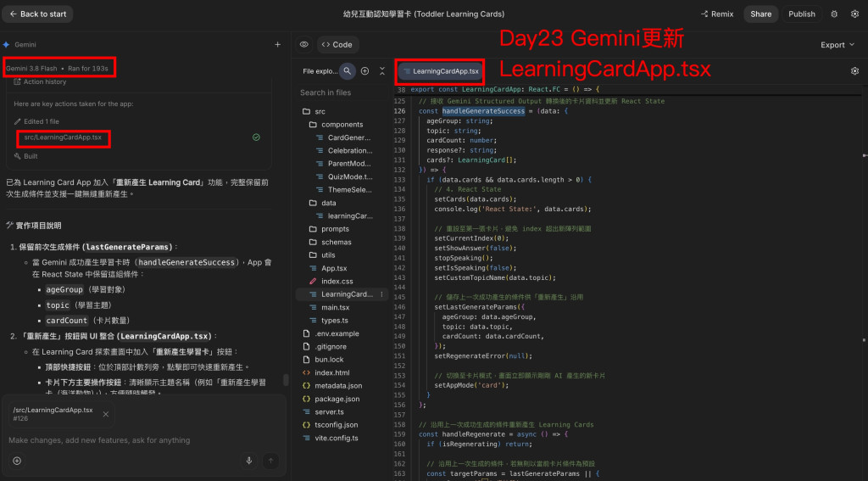Image resolution: width=868 pixels, height=481 pixels.
Task: Open index.html file
Action: pos(326,373)
